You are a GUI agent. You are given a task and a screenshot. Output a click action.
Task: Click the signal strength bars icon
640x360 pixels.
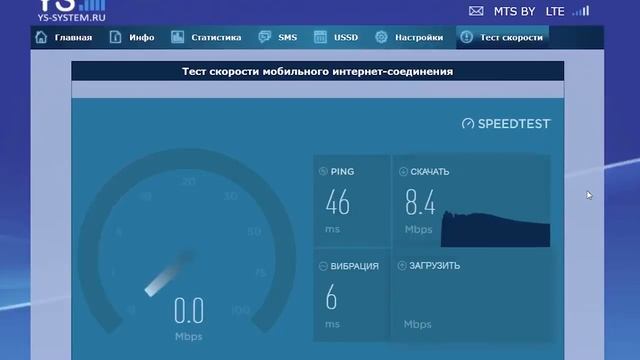click(x=581, y=11)
